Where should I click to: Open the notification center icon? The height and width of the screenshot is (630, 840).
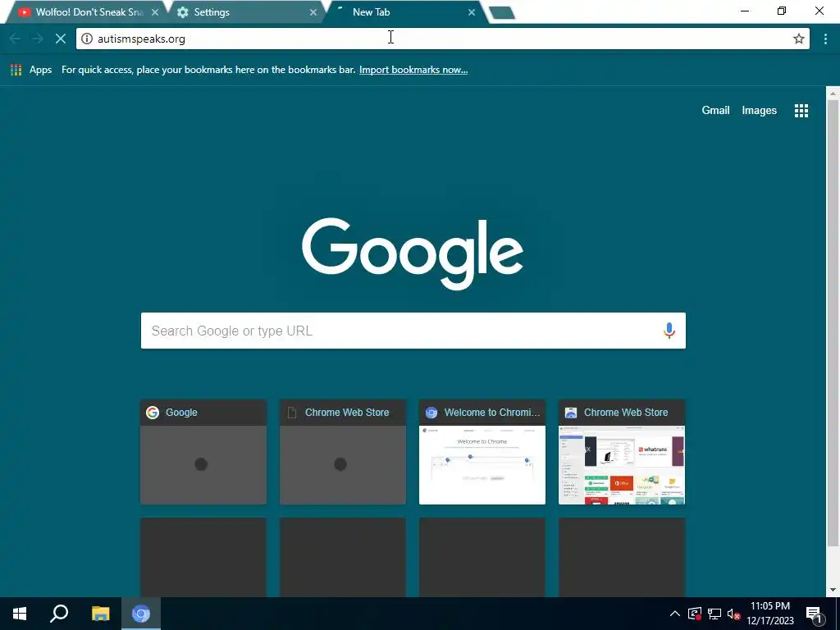click(815, 615)
